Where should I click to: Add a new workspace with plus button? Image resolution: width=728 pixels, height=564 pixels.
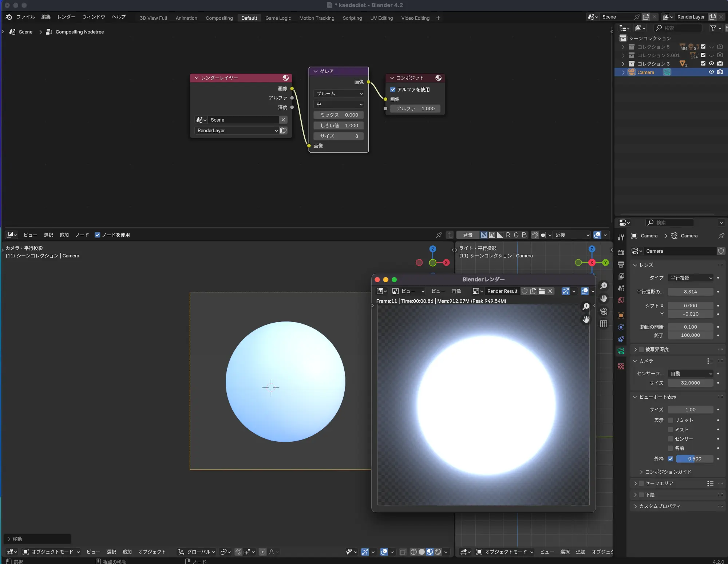tap(438, 18)
